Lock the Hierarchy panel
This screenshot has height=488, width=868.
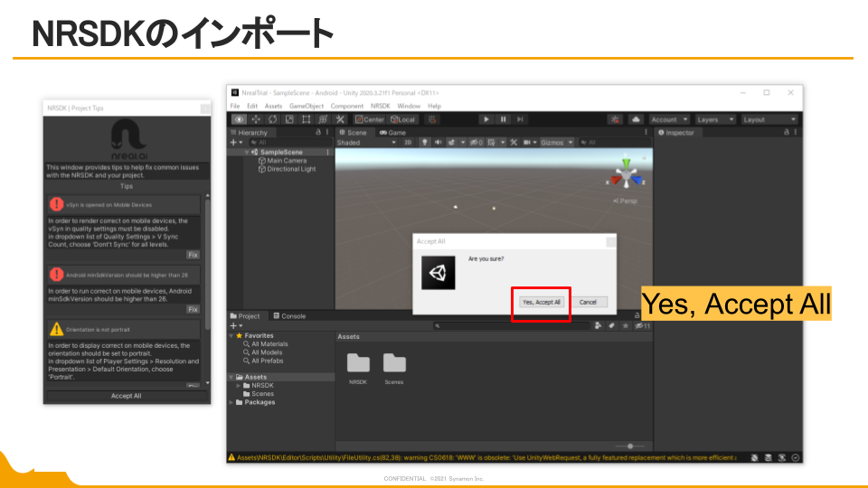318,132
